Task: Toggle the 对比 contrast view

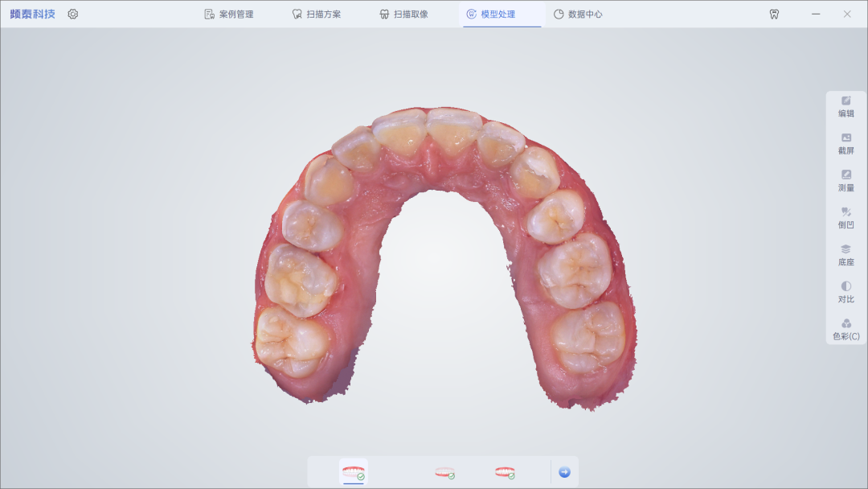Action: (845, 293)
